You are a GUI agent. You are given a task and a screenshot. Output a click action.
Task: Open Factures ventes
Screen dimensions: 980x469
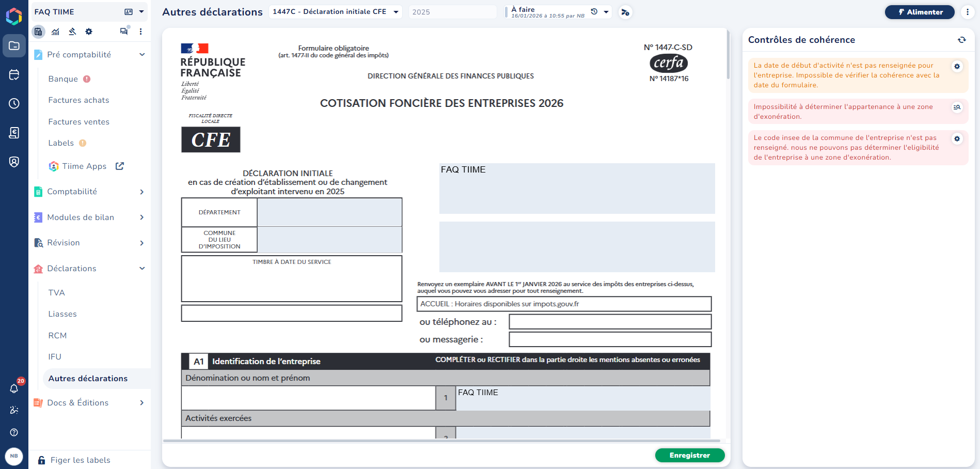tap(78, 122)
